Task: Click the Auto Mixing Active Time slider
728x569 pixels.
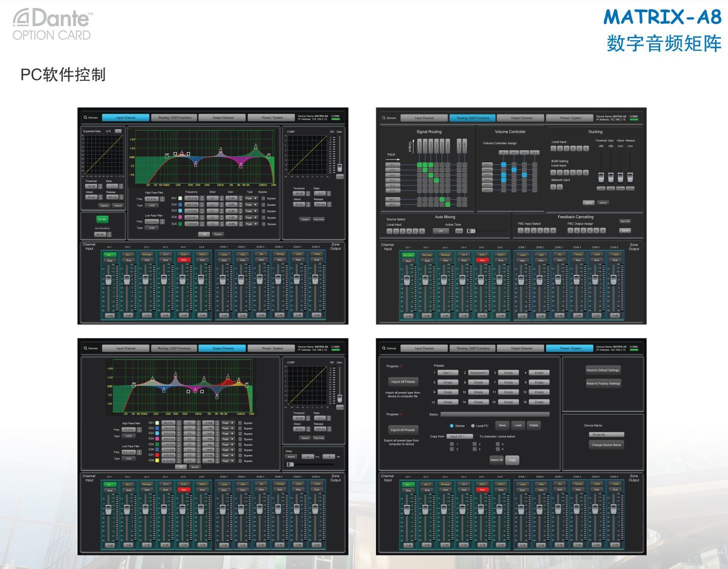Action: pos(471,231)
